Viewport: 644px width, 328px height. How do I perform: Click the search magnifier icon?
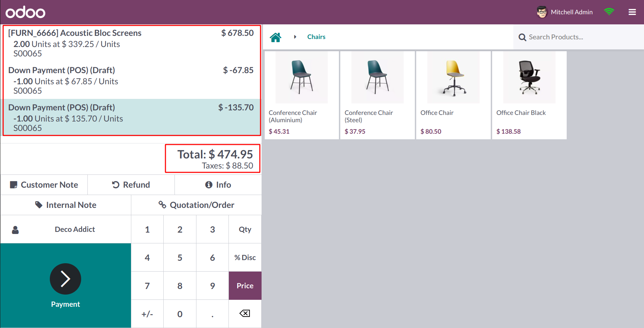[522, 37]
